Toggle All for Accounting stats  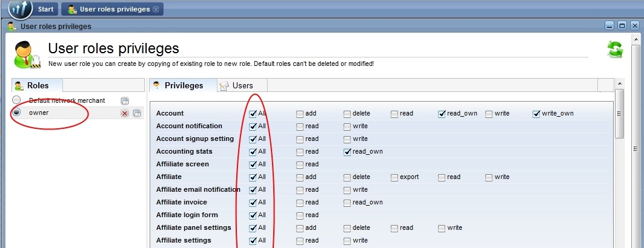pos(253,152)
